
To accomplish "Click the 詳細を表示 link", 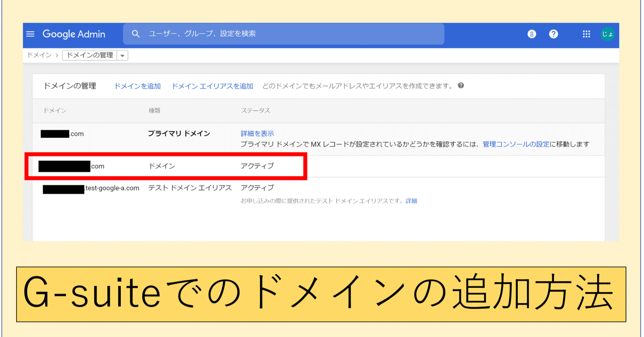I will (257, 134).
